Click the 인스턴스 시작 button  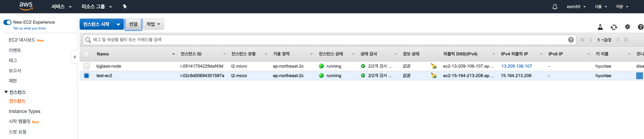[96, 24]
